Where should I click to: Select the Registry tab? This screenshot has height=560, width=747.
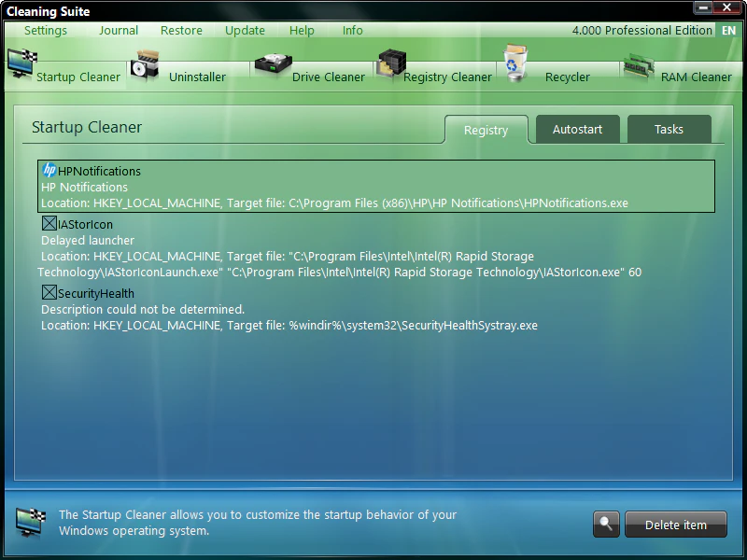coord(486,131)
